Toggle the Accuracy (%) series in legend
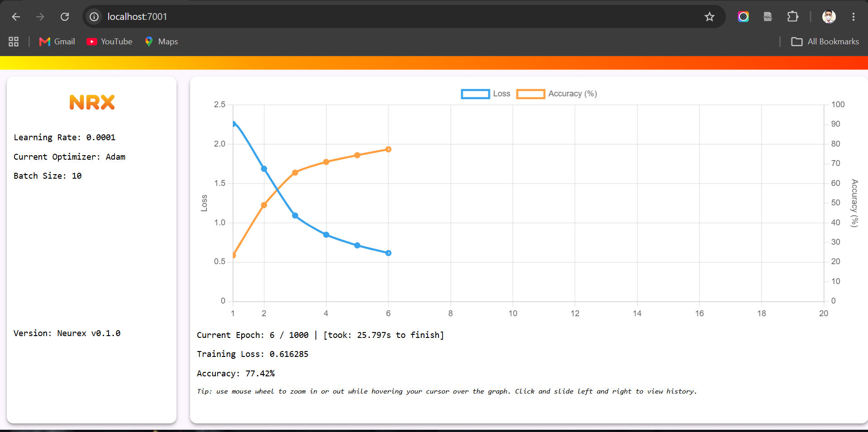 pos(557,94)
